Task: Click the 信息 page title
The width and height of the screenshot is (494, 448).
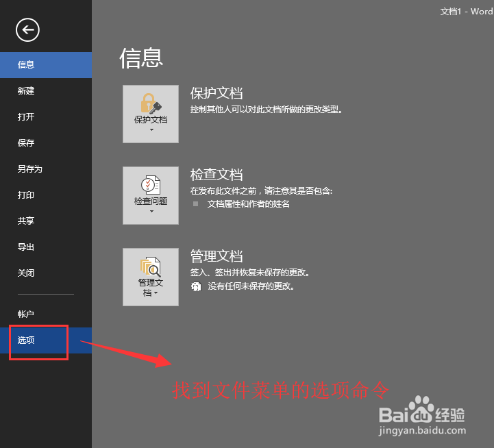Action: click(141, 58)
